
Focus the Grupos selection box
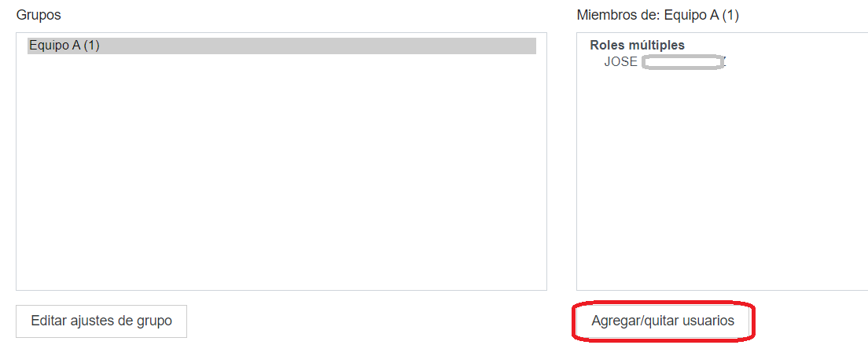point(281,161)
